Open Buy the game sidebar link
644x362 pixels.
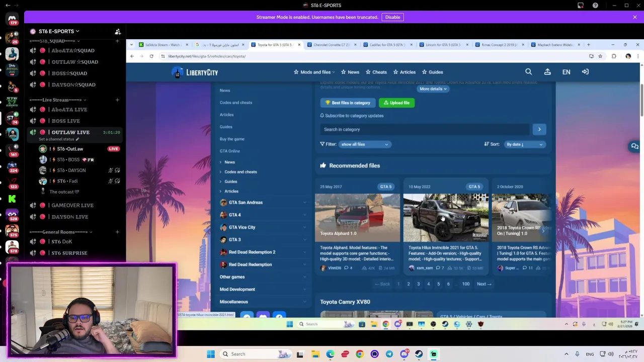(232, 139)
